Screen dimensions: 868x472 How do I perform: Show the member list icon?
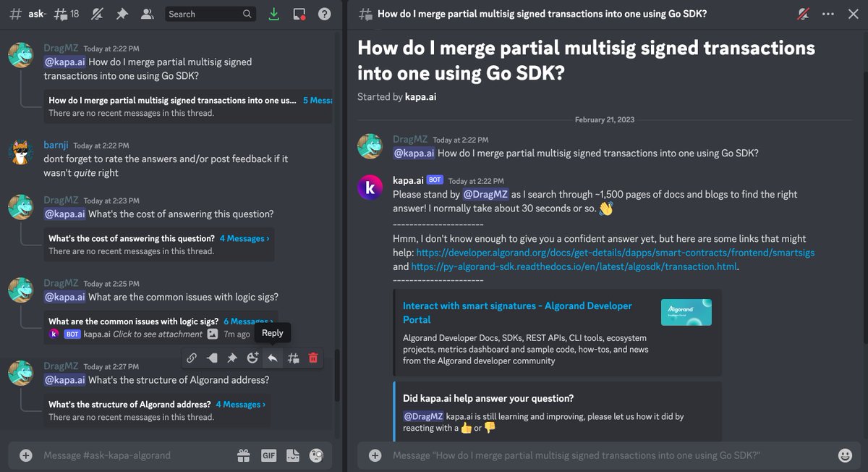148,14
